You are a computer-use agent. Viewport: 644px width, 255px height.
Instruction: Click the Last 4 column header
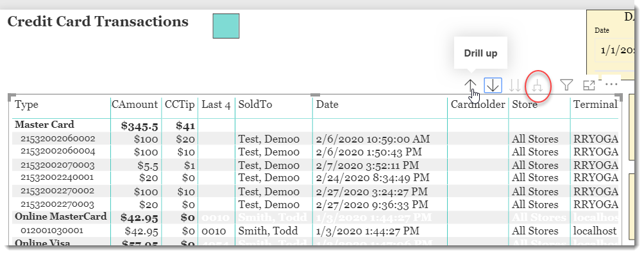tap(216, 105)
